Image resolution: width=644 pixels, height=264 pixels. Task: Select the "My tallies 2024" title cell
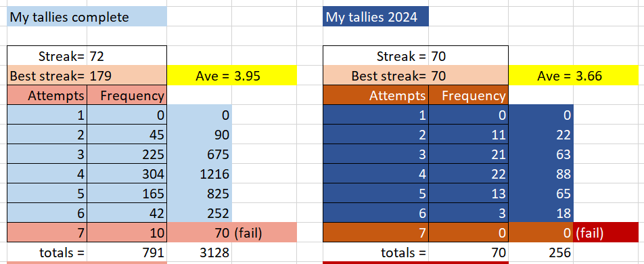pyautogui.click(x=375, y=16)
